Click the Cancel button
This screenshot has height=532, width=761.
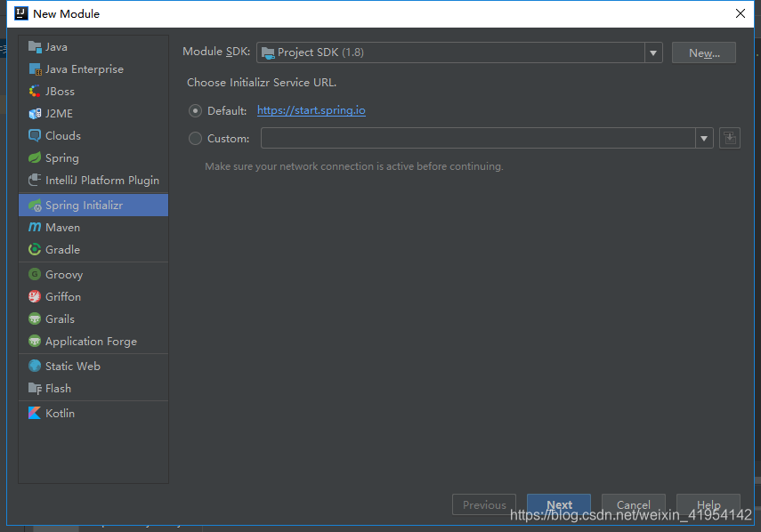tap(634, 504)
